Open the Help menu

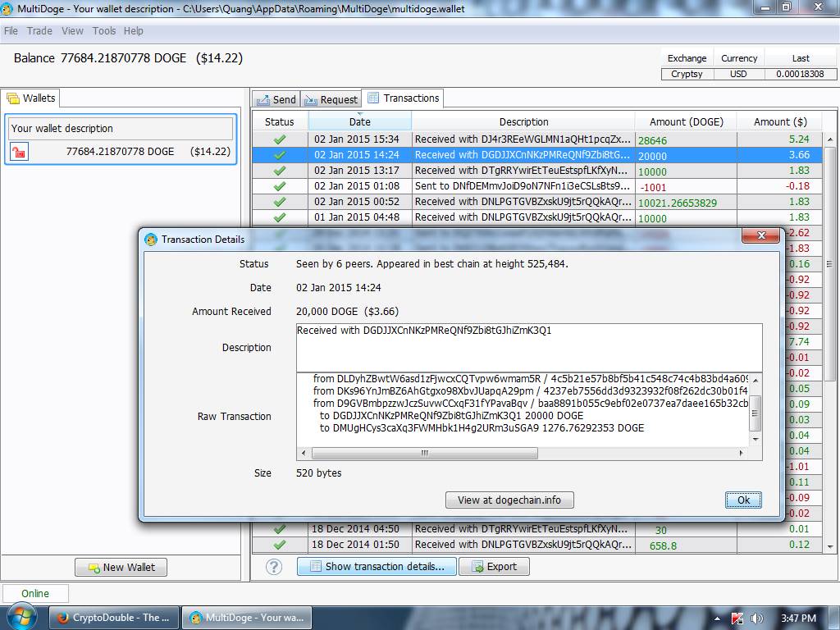pyautogui.click(x=134, y=31)
